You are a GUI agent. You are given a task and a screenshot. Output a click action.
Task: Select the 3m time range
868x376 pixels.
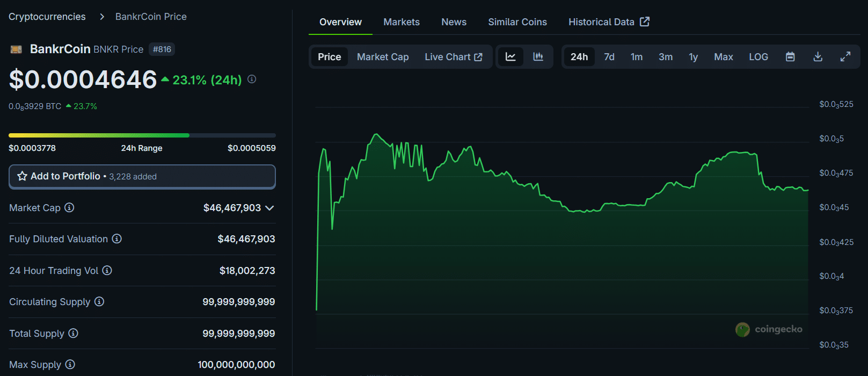pos(666,57)
